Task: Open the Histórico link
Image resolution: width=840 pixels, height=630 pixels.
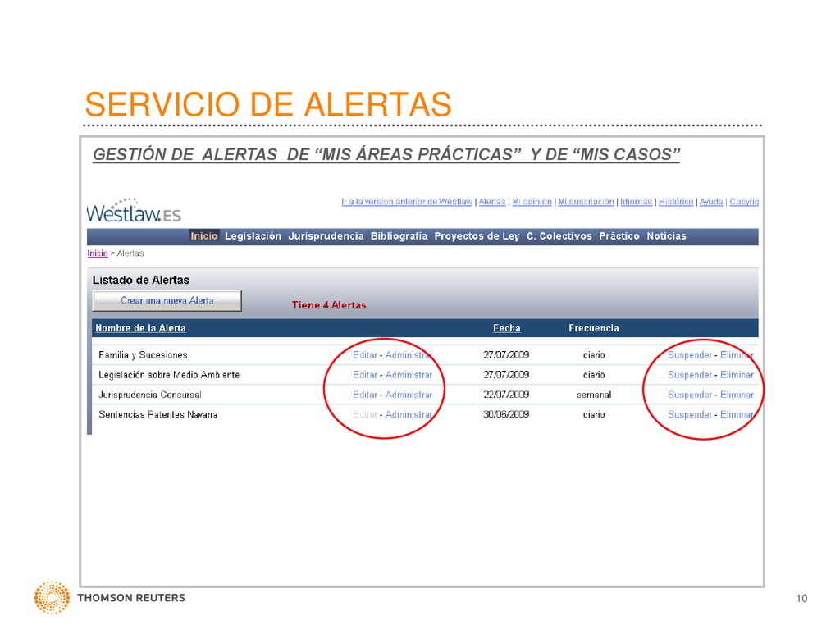Action: click(x=676, y=202)
